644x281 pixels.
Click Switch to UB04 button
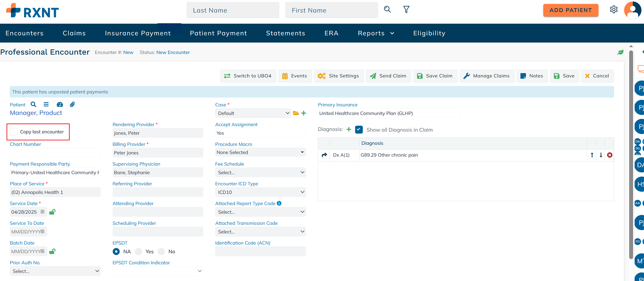(248, 76)
